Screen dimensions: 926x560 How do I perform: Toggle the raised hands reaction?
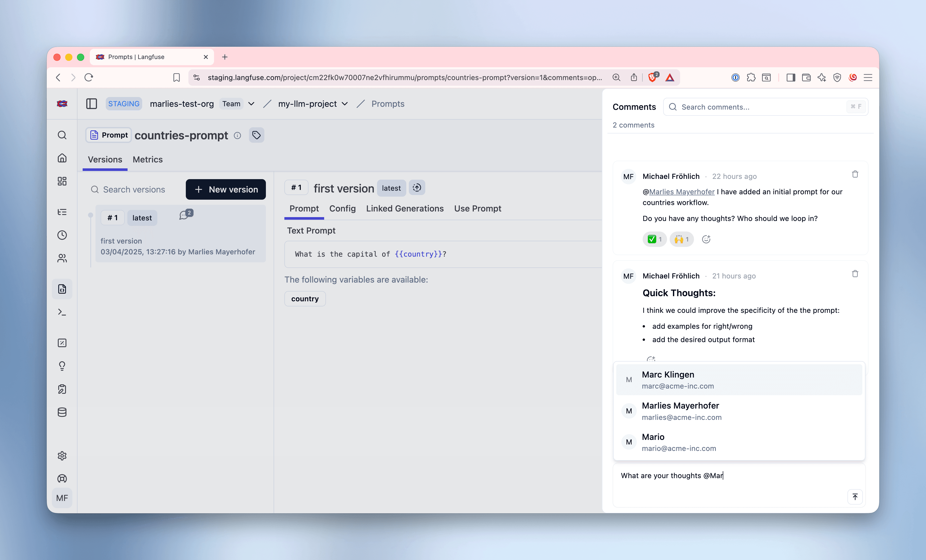click(681, 239)
